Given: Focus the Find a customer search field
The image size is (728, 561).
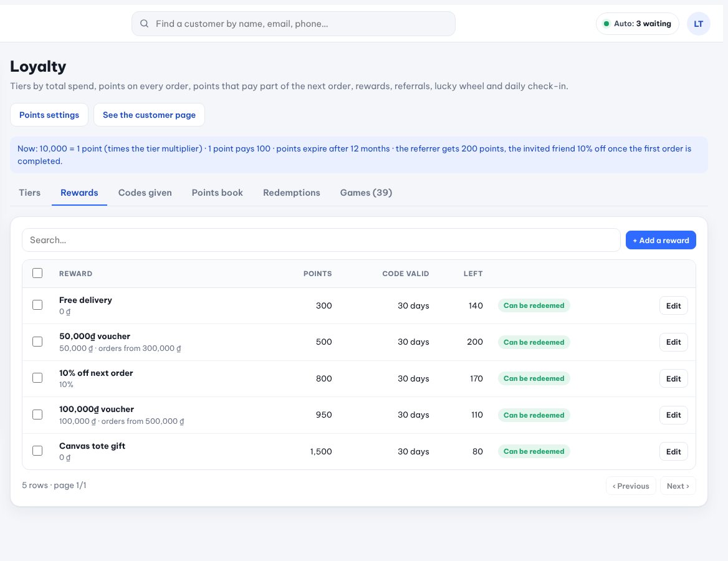Looking at the screenshot, I should 294,24.
